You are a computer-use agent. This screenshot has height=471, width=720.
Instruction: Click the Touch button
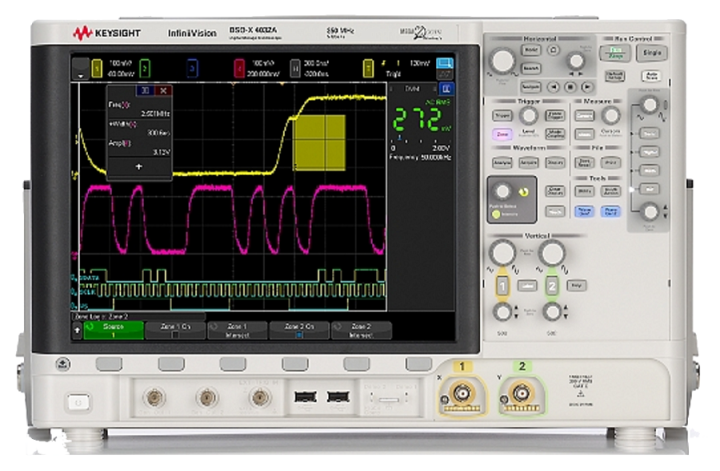point(555,212)
